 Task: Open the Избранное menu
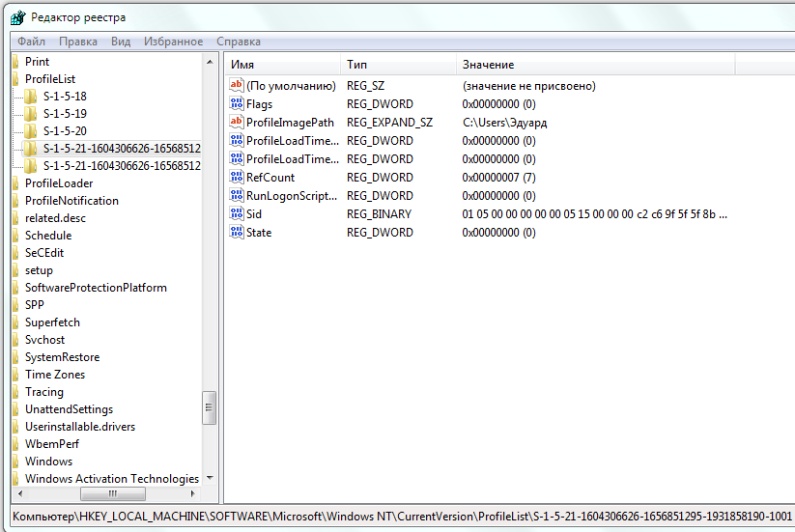(173, 42)
